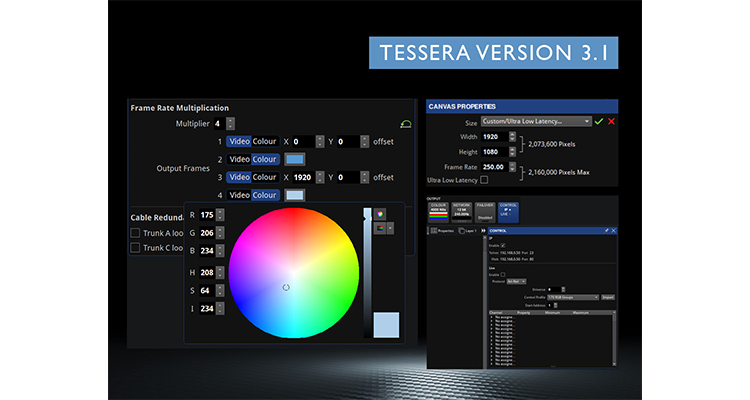Click the Multiplier stepper arrows
Image resolution: width=750 pixels, height=400 pixels.
(x=231, y=123)
